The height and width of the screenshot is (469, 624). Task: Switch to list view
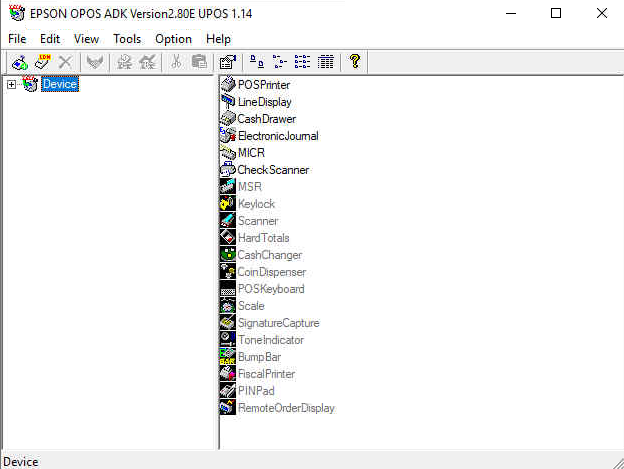pos(302,62)
